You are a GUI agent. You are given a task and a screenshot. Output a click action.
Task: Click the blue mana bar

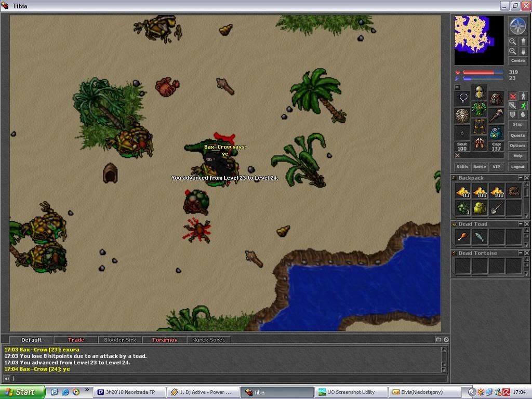[483, 78]
